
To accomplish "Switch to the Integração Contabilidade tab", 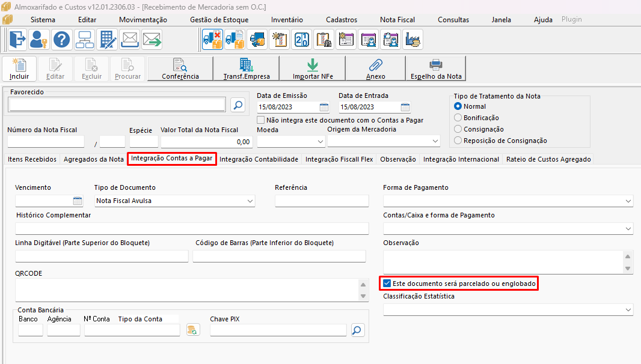I will point(259,159).
